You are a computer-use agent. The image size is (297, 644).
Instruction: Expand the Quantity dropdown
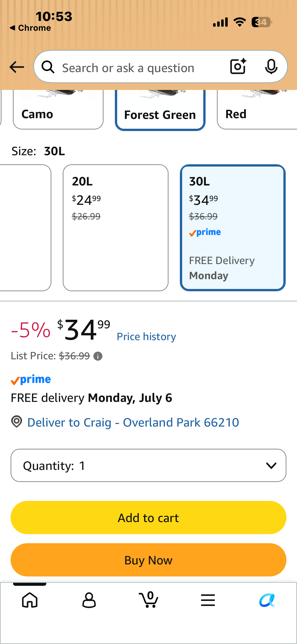pyautogui.click(x=148, y=465)
